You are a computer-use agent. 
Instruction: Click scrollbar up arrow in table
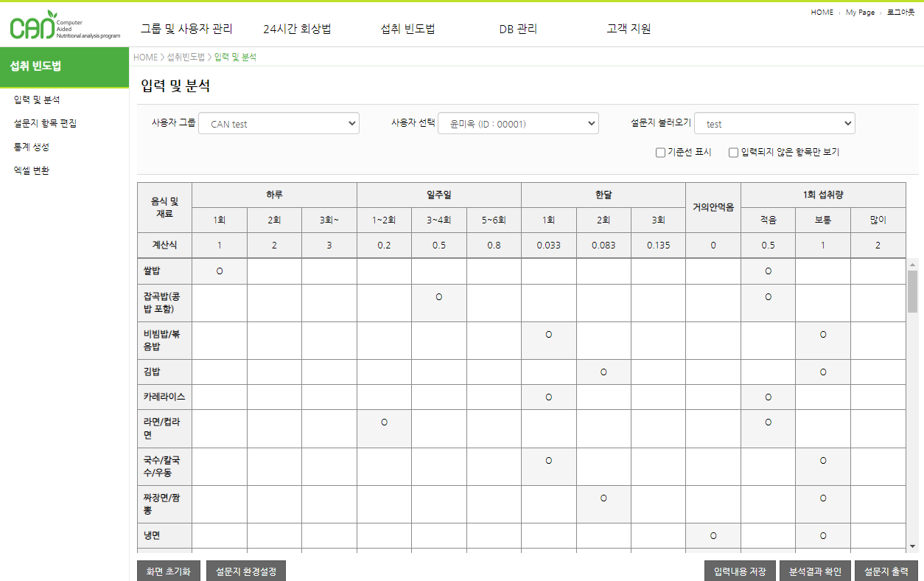point(912,264)
